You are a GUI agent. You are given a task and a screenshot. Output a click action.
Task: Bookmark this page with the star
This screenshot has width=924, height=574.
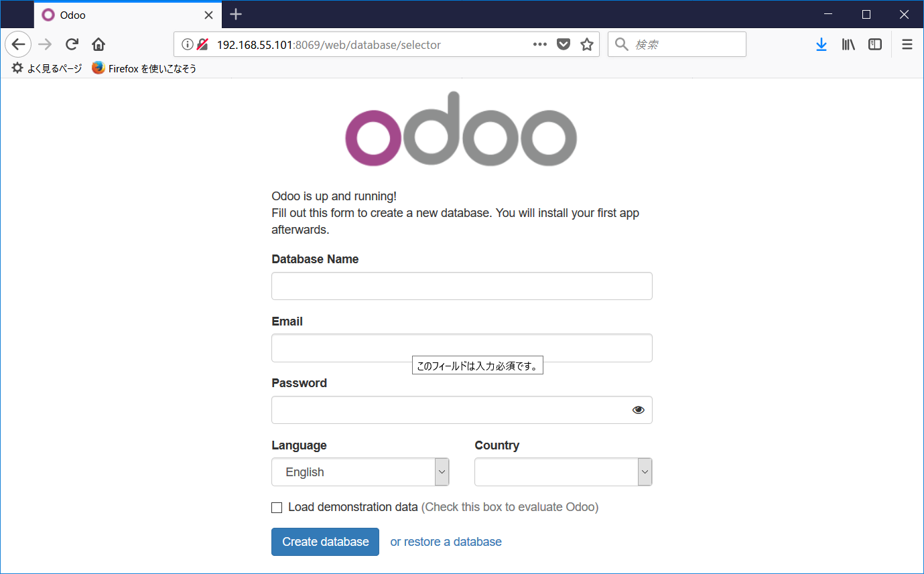(586, 44)
